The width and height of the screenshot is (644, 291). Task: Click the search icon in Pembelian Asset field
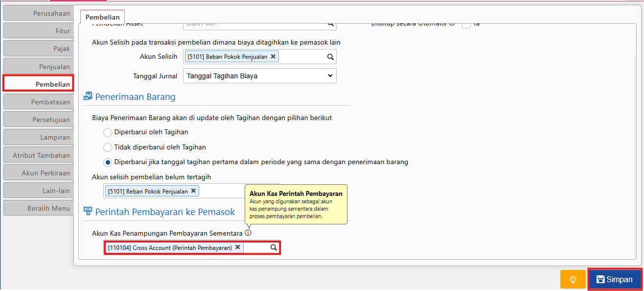pyautogui.click(x=330, y=24)
